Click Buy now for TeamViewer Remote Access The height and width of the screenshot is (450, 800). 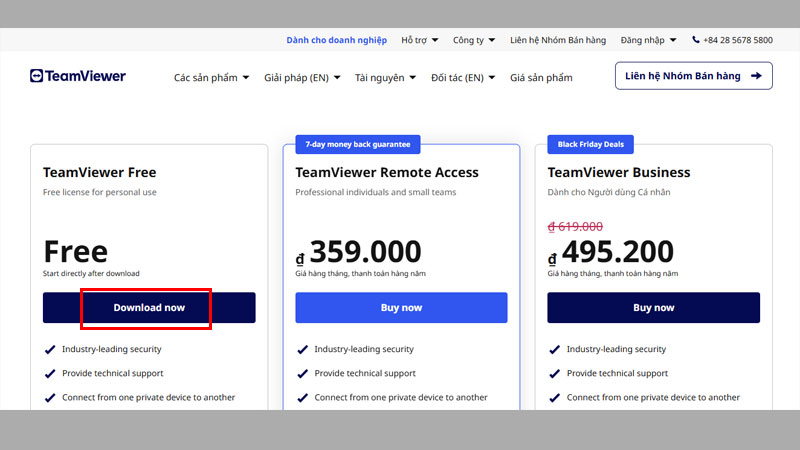click(401, 308)
